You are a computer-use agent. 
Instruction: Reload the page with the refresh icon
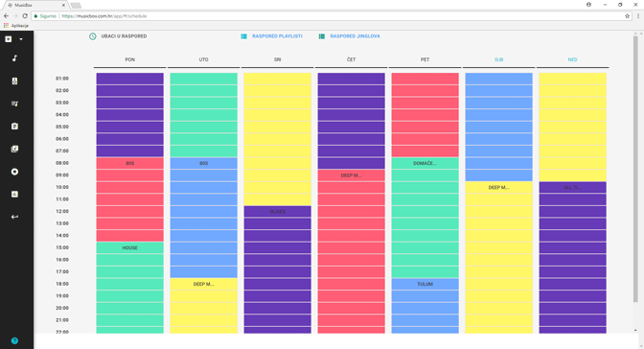pyautogui.click(x=25, y=16)
